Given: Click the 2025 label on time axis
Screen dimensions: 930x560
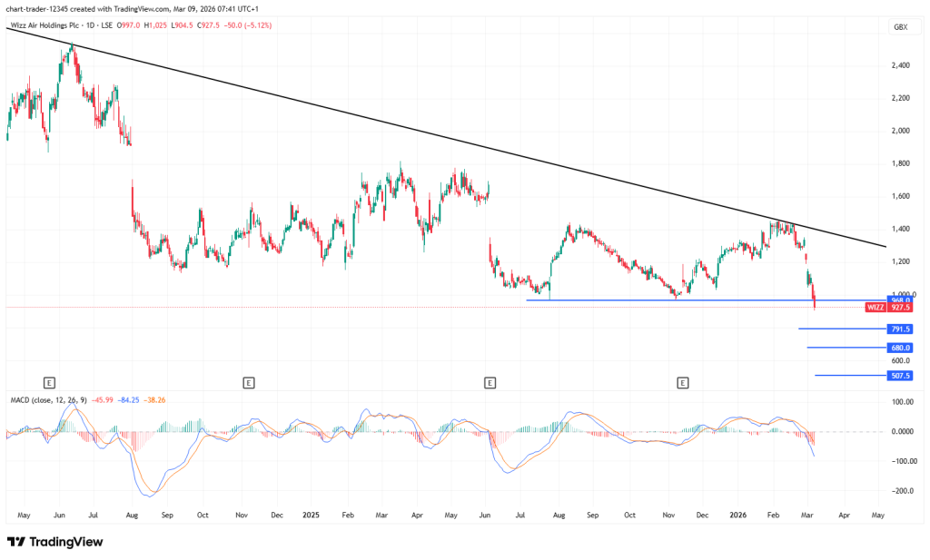Looking at the screenshot, I should (x=312, y=514).
